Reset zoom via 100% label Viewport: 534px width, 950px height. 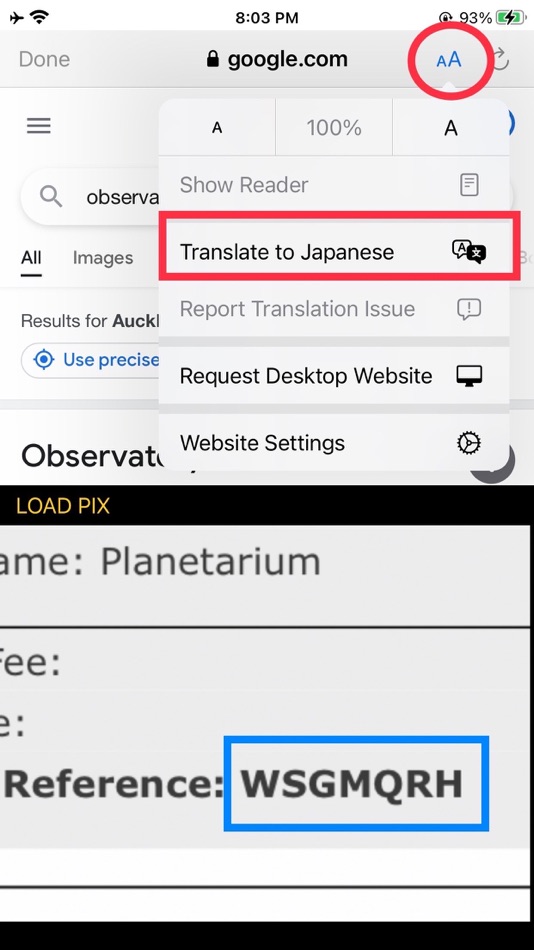click(334, 128)
